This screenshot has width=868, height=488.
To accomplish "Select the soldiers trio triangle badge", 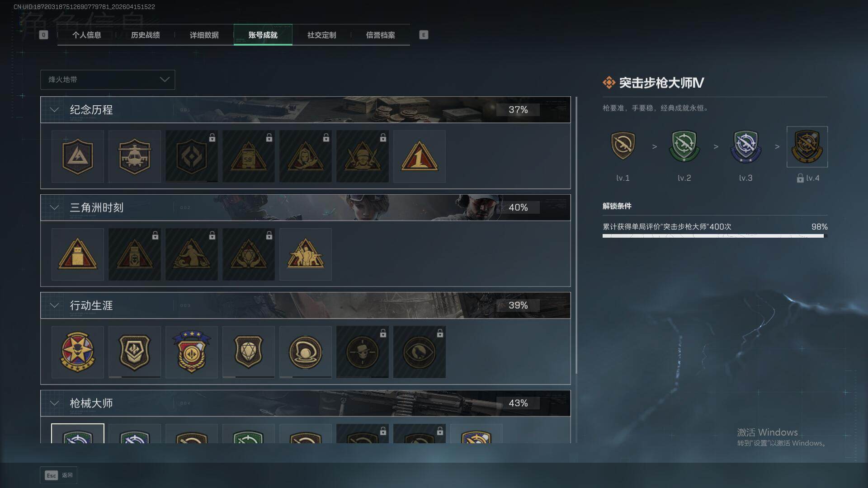I will click(305, 254).
